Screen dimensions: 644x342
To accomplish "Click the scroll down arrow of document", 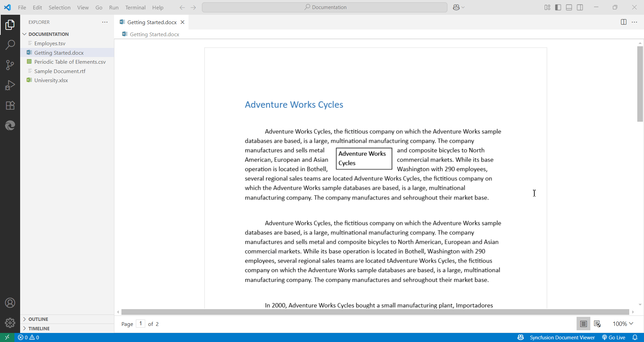I will pyautogui.click(x=640, y=305).
